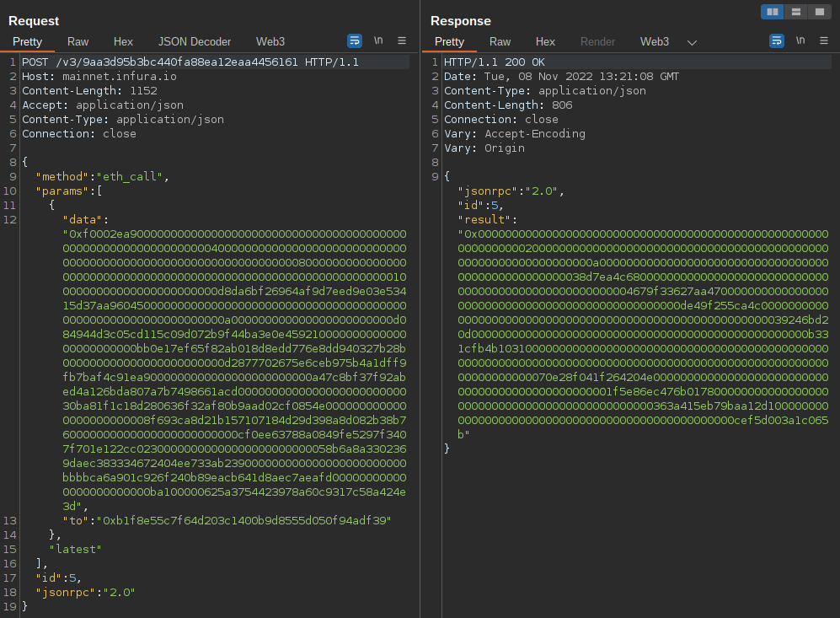Click the eth_call method value in request
This screenshot has width=840, height=618.
pyautogui.click(x=130, y=177)
